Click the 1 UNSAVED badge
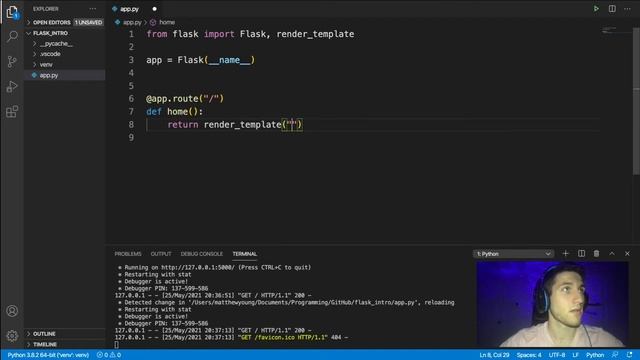640x360 pixels. (x=88, y=22)
